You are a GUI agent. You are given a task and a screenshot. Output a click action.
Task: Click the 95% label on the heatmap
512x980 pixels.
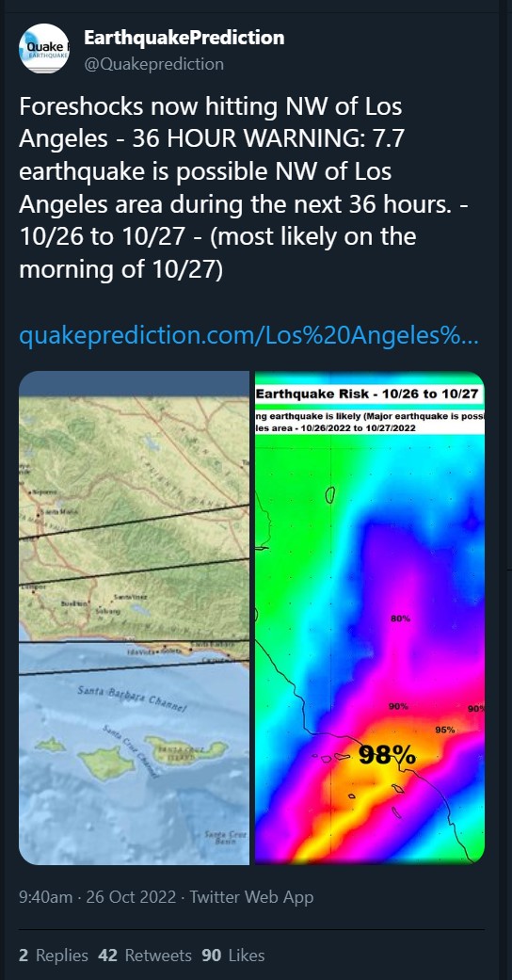[x=445, y=730]
